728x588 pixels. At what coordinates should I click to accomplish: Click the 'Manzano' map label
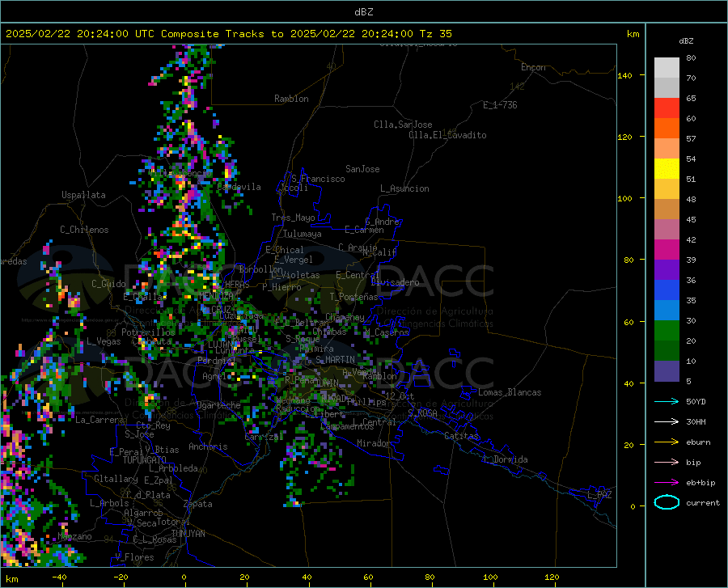74,536
